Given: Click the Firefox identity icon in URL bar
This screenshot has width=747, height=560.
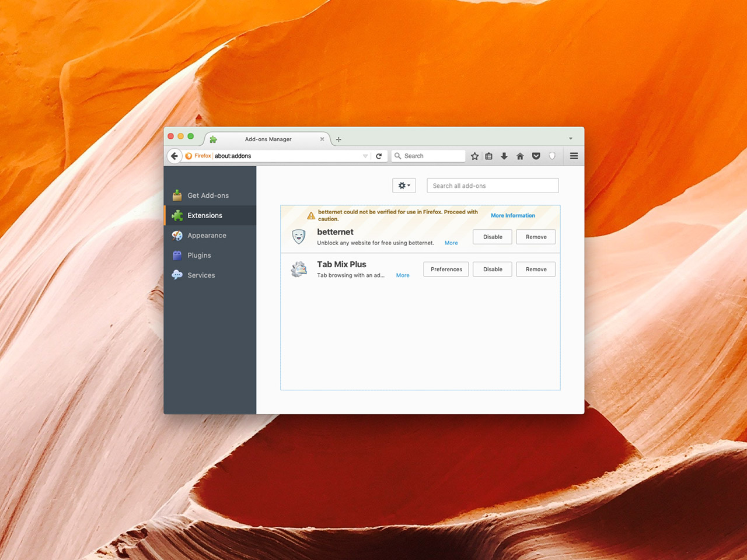Looking at the screenshot, I should coord(198,156).
